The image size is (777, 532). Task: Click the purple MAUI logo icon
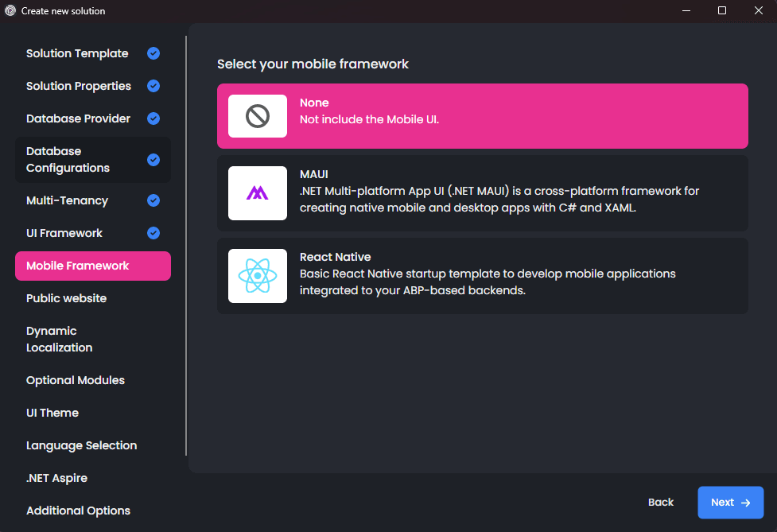tap(257, 193)
